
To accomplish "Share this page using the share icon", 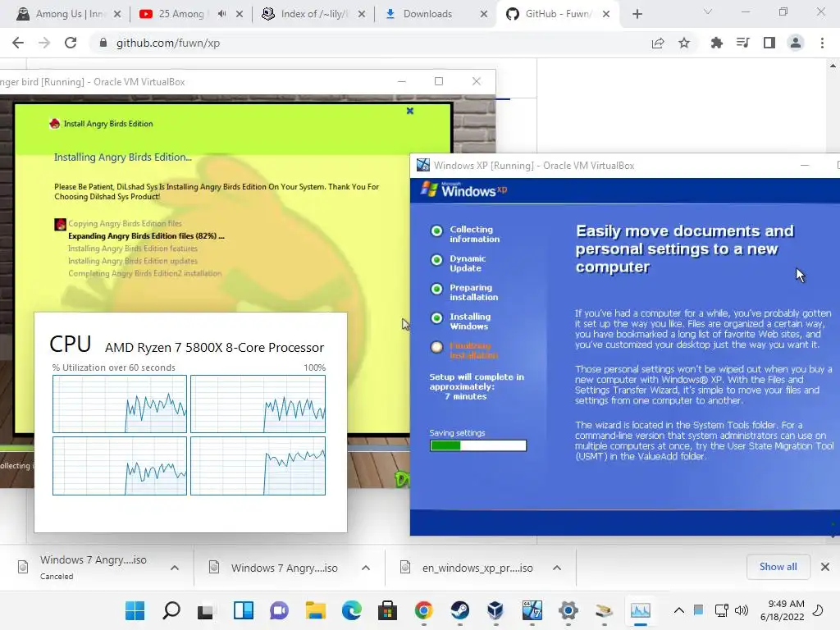I will [658, 43].
